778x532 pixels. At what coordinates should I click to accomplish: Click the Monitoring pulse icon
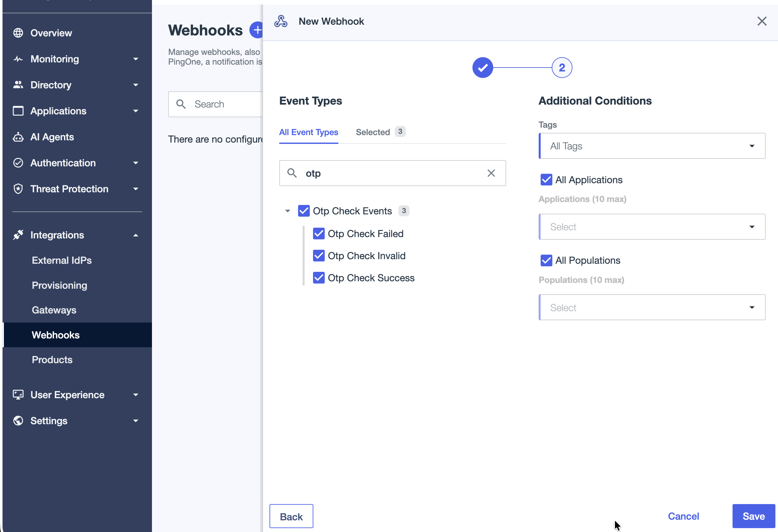[x=18, y=59]
